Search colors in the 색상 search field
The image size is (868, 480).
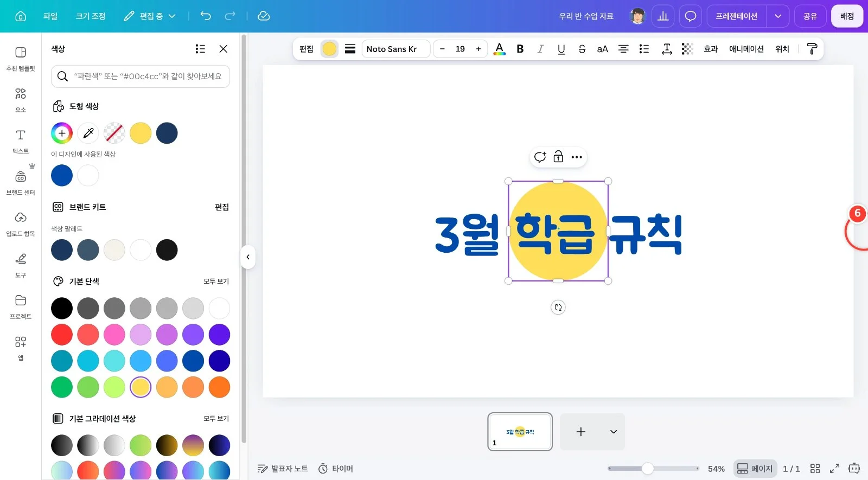(x=141, y=76)
